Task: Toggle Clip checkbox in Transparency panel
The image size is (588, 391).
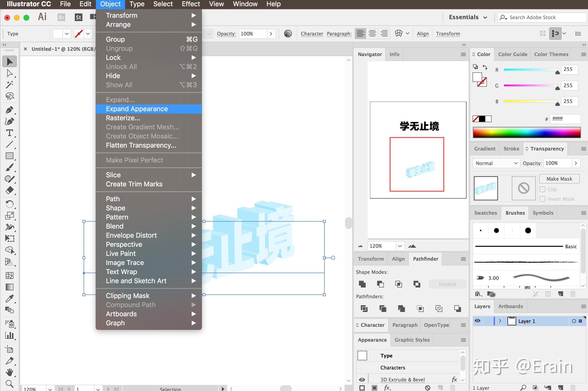Action: coord(542,189)
